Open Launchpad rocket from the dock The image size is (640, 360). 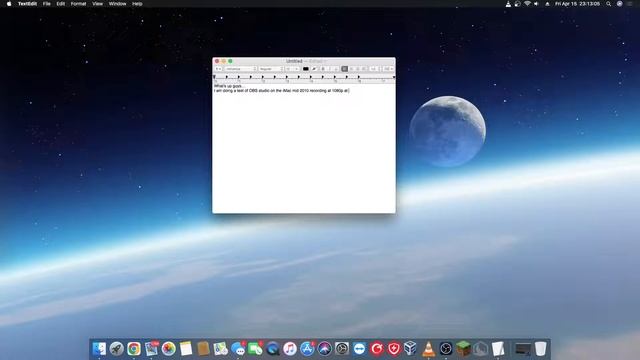pos(116,349)
